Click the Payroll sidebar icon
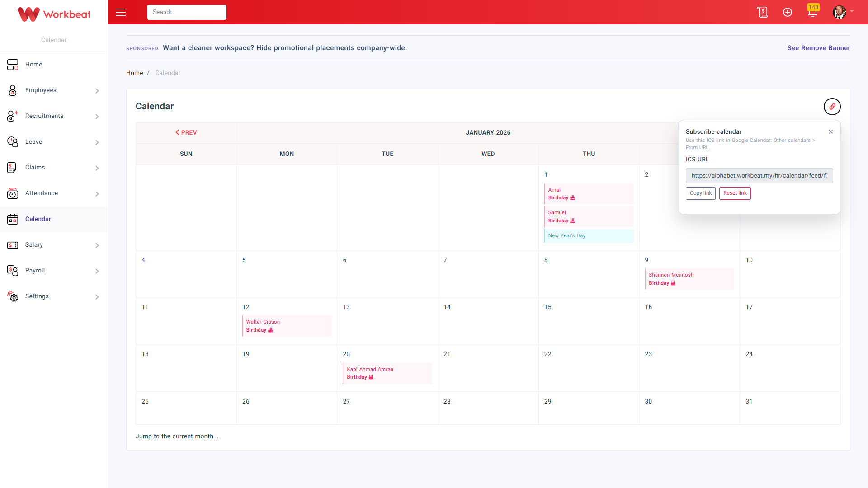The height and width of the screenshot is (488, 868). click(x=13, y=271)
